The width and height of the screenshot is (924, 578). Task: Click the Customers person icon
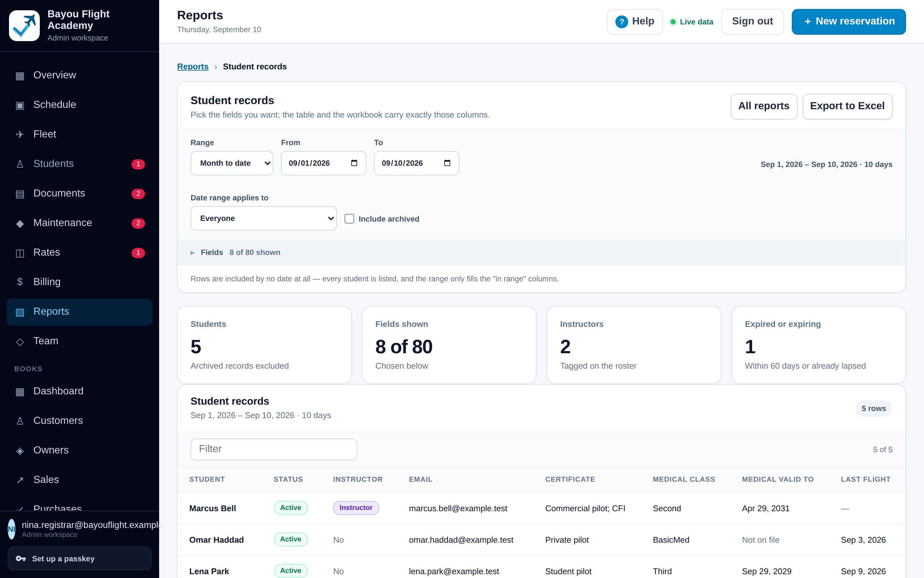click(20, 421)
